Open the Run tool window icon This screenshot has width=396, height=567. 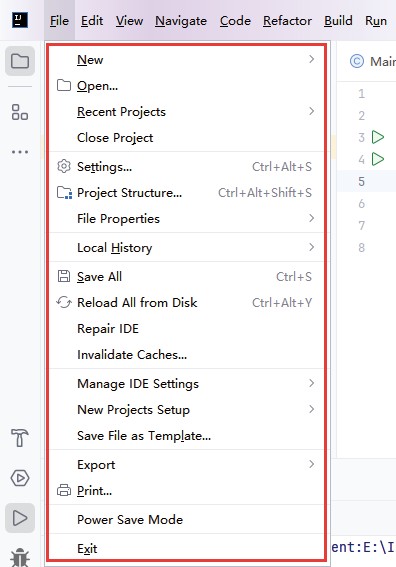coord(20,518)
